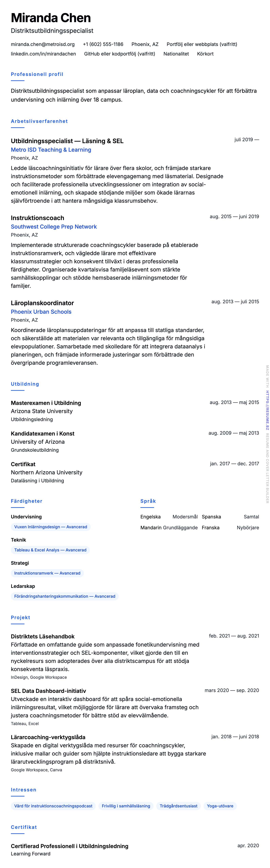Select the Frivillig i samhällsläsning interest tag
Image resolution: width=270 pixels, height=868 pixels.
point(126,806)
